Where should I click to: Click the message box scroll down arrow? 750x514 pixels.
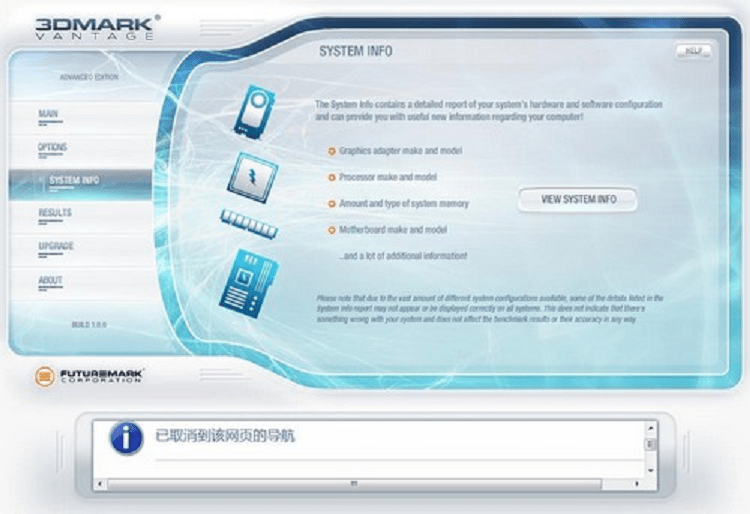pyautogui.click(x=650, y=471)
